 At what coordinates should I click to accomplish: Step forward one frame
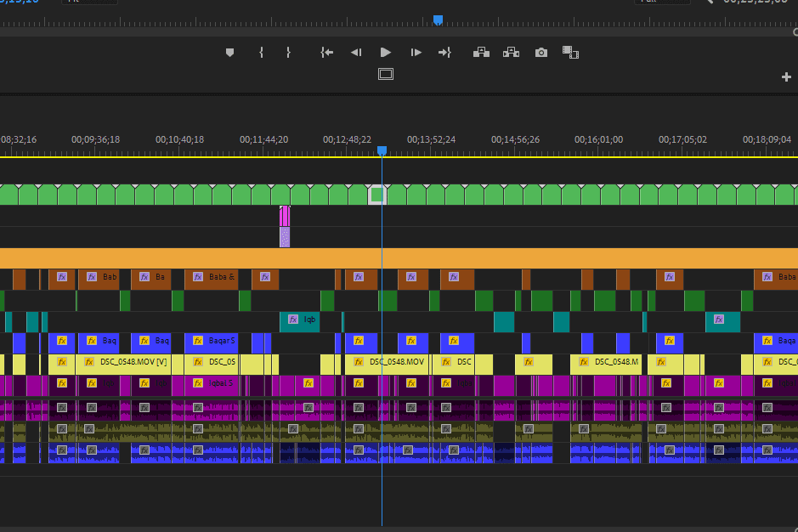[x=416, y=53]
